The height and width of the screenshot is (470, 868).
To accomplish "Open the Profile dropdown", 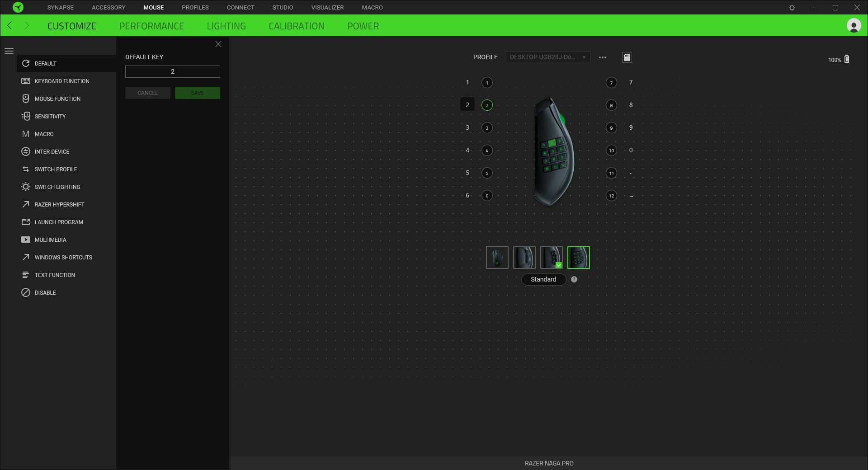I will click(547, 57).
